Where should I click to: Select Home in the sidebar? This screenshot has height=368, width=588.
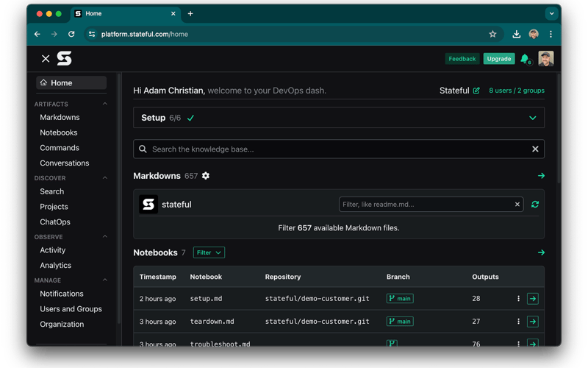tap(71, 82)
